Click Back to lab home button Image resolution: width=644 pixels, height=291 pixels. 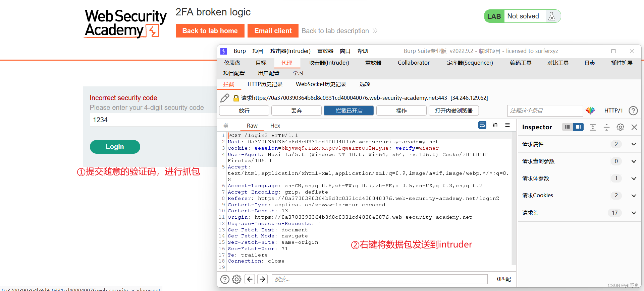(x=210, y=31)
